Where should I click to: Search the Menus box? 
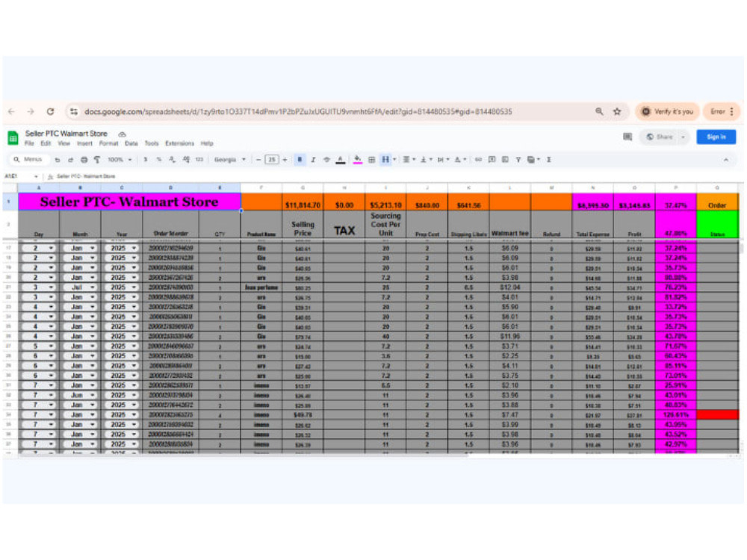point(28,160)
